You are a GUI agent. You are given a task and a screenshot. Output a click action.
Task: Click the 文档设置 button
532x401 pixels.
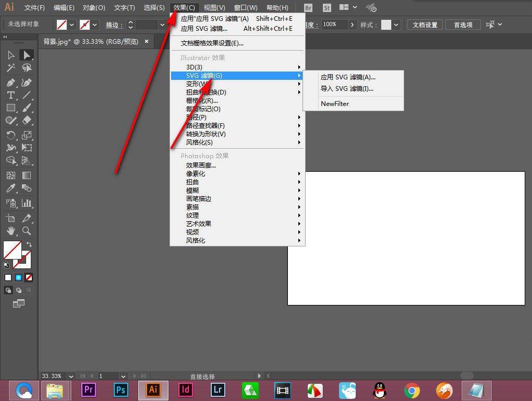pyautogui.click(x=425, y=25)
